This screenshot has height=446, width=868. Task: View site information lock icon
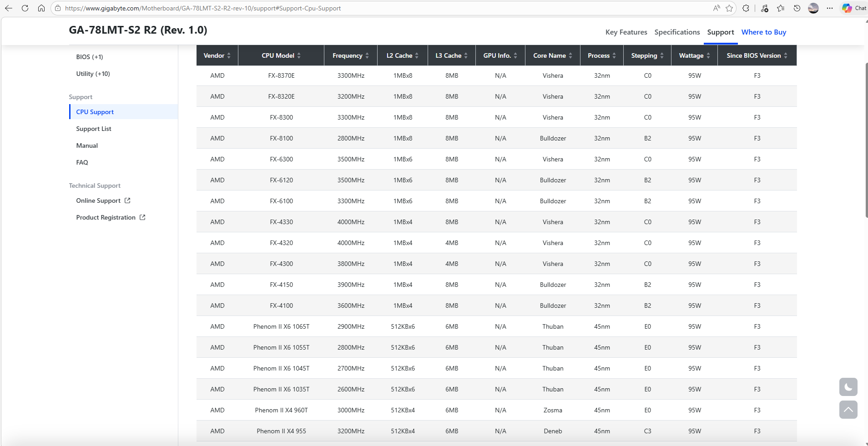point(58,8)
